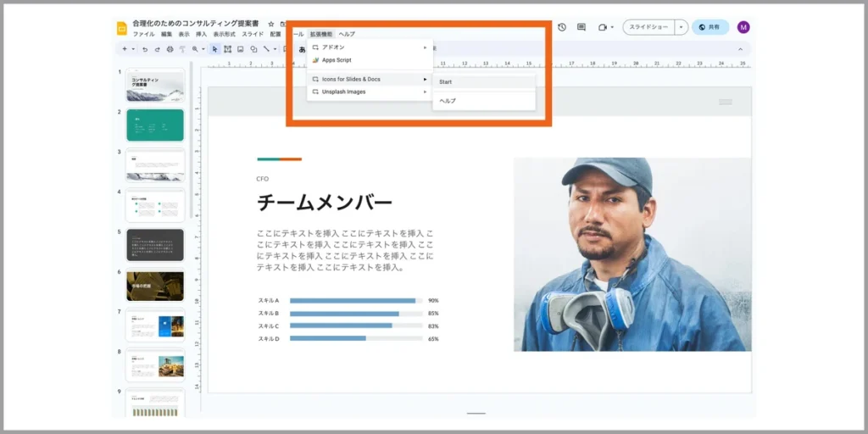Viewport: 868px width, 434px height.
Task: Click the スキルA progress bar
Action: tap(356, 301)
